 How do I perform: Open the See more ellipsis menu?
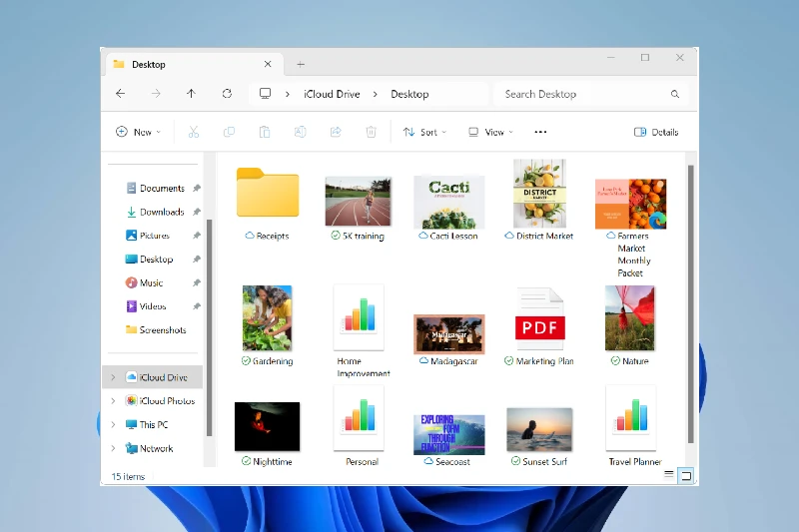click(x=540, y=132)
